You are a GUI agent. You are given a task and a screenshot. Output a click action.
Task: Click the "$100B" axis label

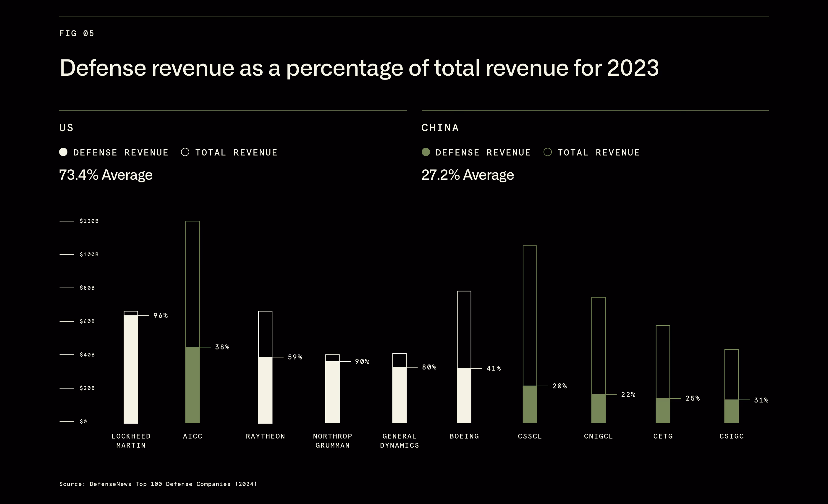(89, 254)
